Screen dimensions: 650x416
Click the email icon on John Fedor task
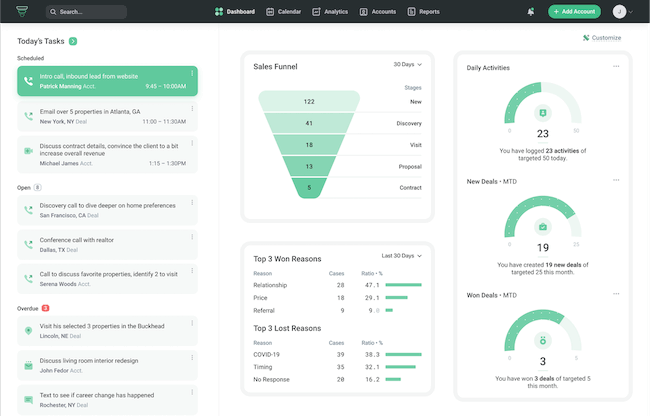[x=28, y=365]
